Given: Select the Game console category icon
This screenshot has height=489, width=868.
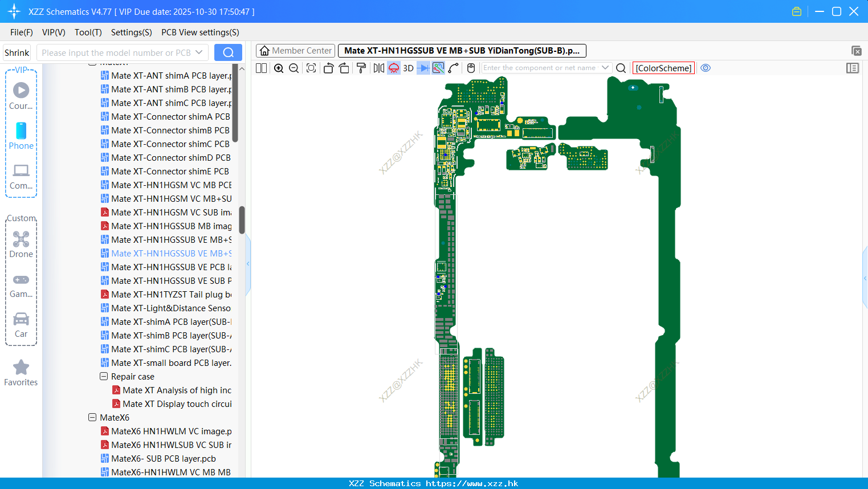Looking at the screenshot, I should coord(21,285).
